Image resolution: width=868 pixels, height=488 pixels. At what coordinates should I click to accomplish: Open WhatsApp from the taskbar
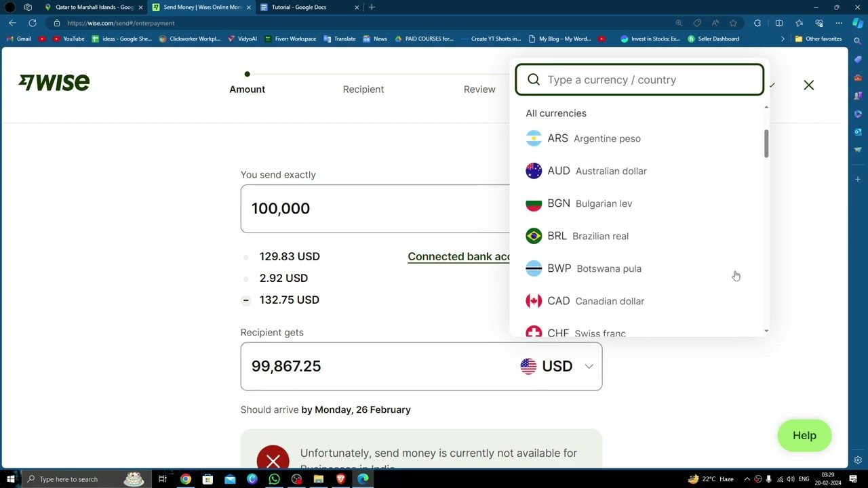(274, 479)
